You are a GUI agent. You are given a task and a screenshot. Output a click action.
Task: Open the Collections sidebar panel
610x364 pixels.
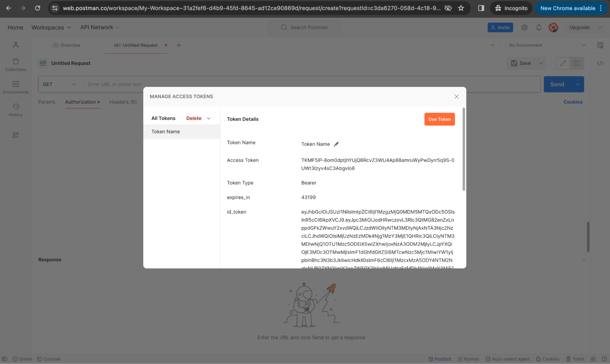tap(16, 65)
